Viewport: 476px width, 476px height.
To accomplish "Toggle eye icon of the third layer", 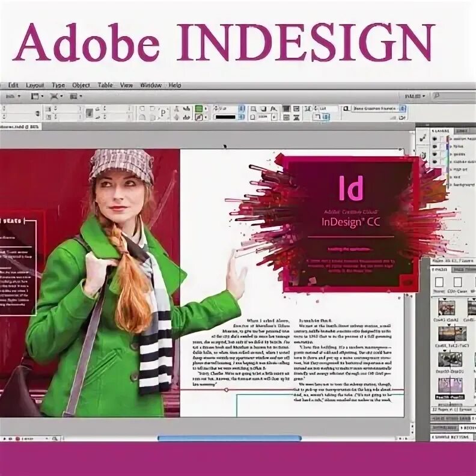I will pos(435,154).
